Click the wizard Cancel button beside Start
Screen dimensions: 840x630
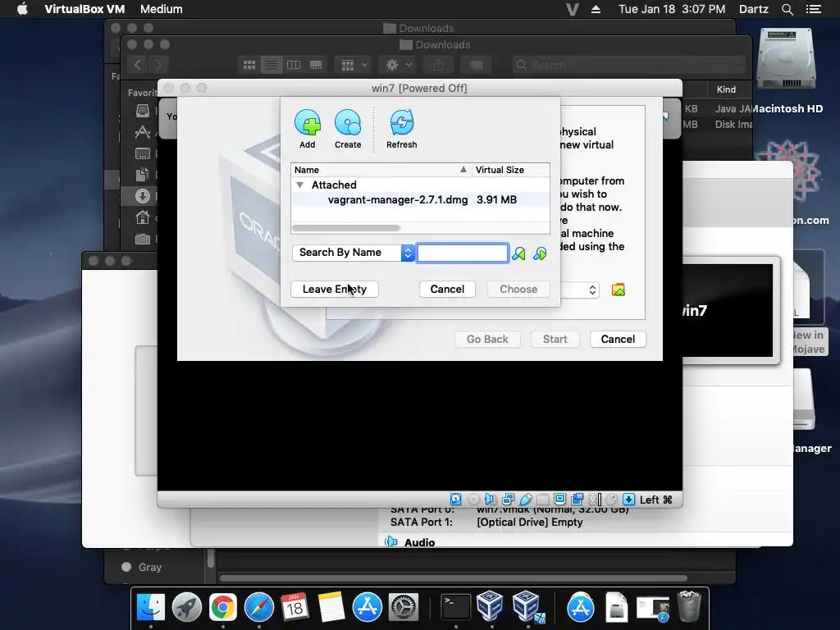tap(619, 339)
